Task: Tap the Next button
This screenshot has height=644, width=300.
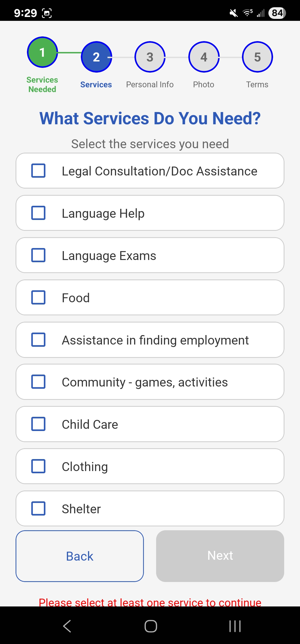Action: coord(220,556)
